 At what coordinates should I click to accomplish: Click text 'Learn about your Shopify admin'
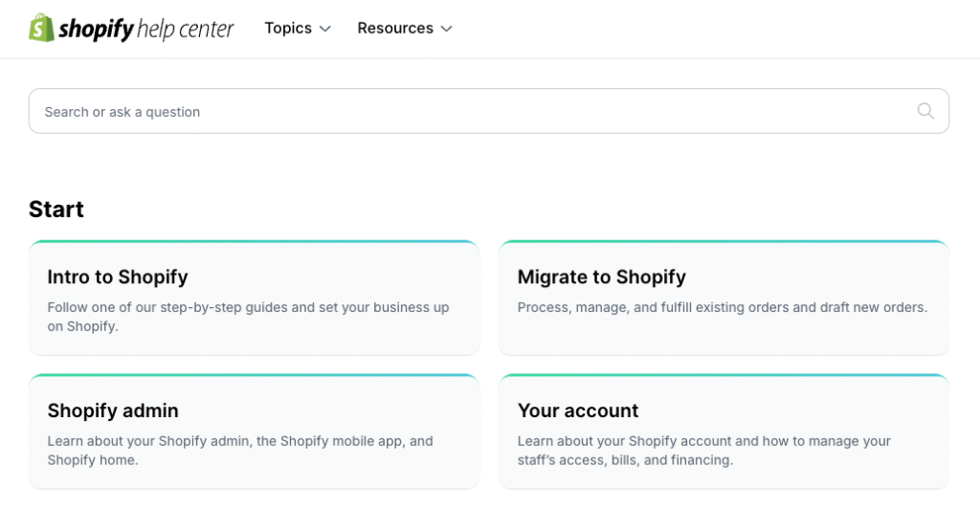(x=148, y=441)
